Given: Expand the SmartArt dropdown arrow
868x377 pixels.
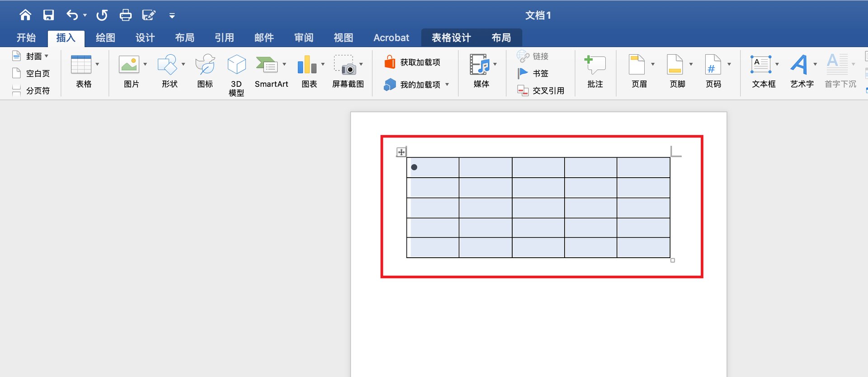Looking at the screenshot, I should (284, 64).
